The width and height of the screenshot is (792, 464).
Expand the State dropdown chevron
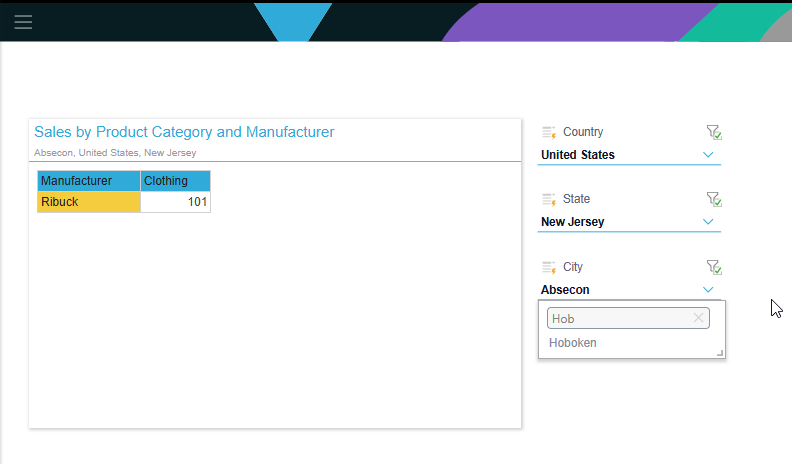click(708, 222)
